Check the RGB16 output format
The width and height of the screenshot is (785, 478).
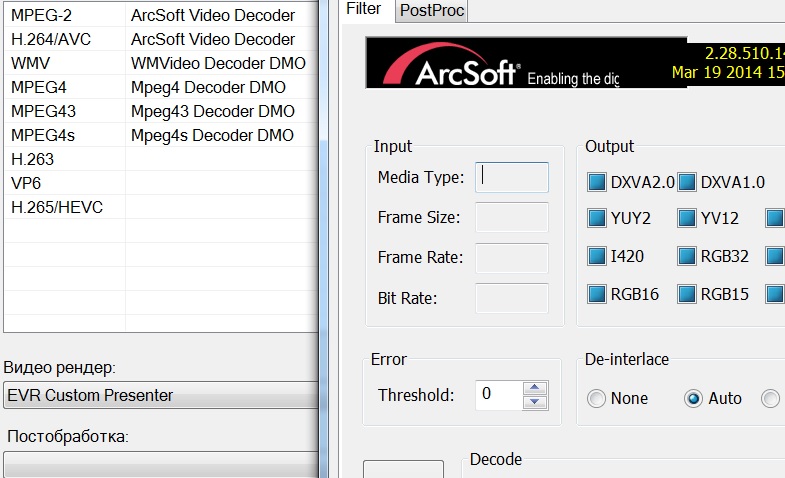(597, 294)
